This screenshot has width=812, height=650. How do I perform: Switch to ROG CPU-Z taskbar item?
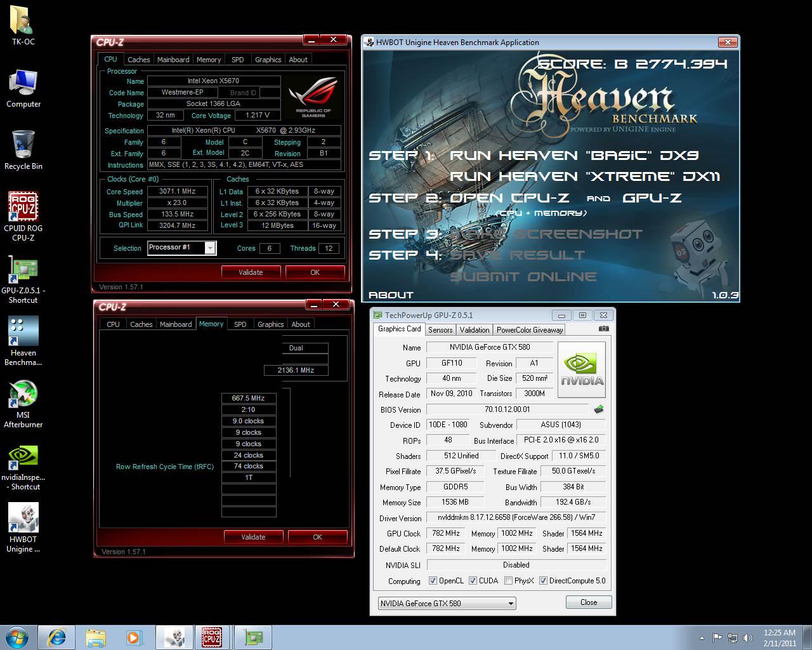coord(213,637)
